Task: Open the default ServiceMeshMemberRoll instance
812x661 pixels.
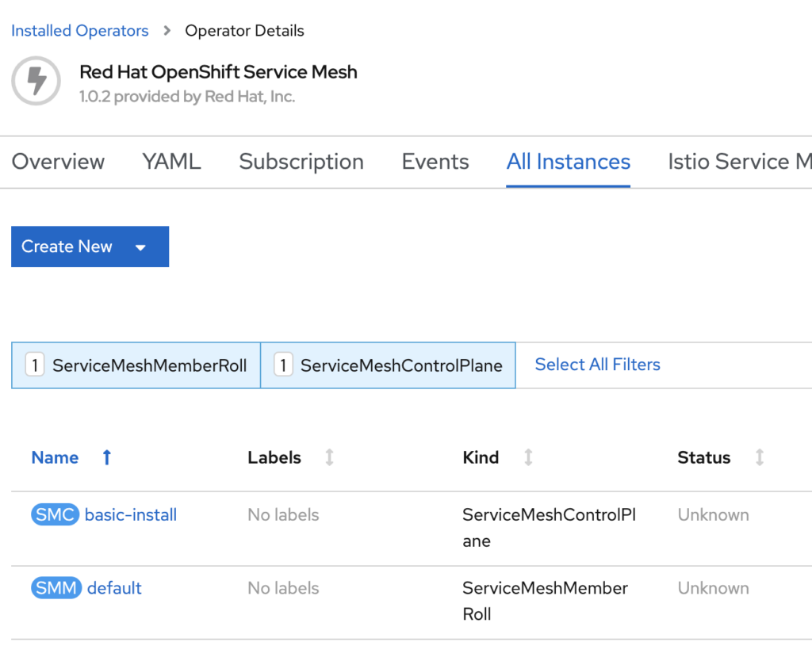Action: click(114, 588)
